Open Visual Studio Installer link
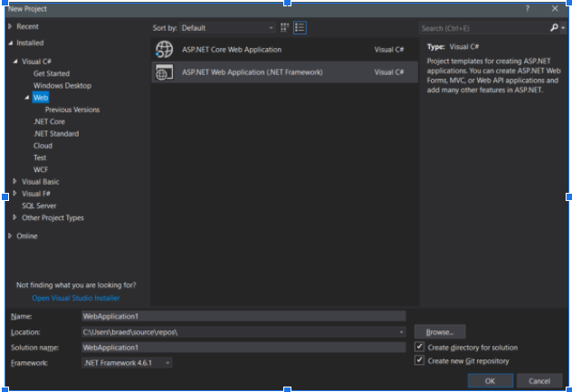 [76, 298]
